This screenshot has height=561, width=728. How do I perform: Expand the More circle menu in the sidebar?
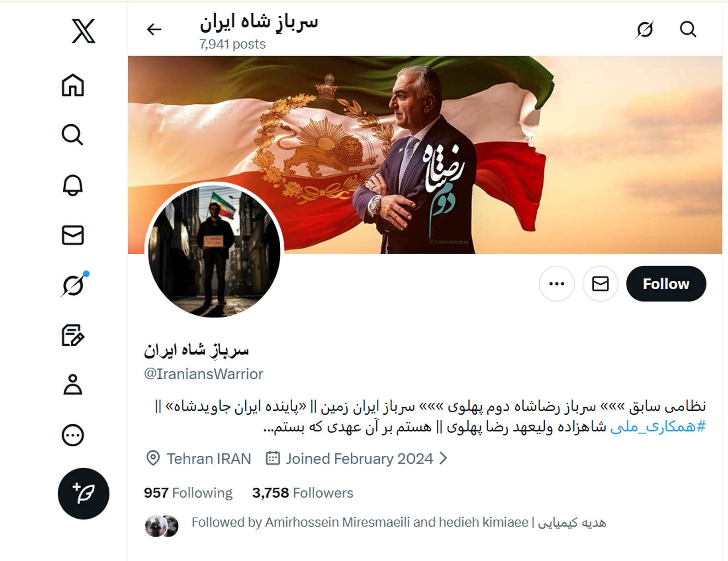pos(73,435)
